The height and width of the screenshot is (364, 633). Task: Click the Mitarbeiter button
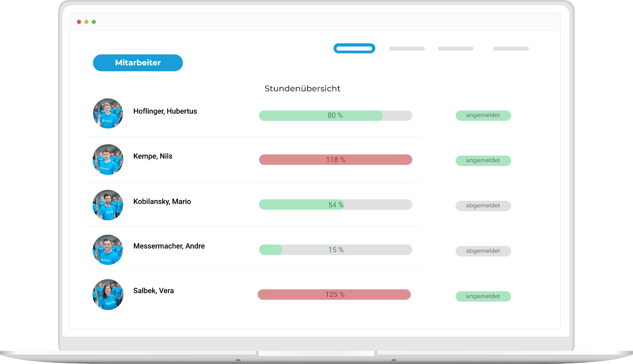click(x=138, y=63)
